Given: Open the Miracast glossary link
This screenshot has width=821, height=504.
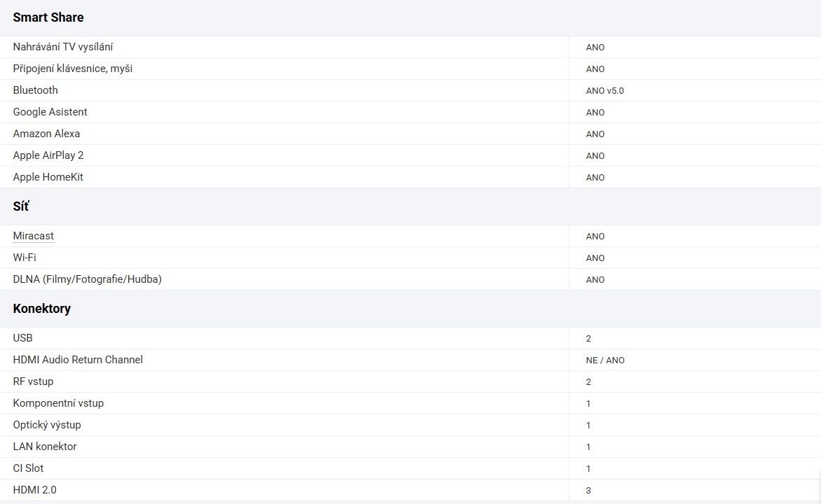Looking at the screenshot, I should [34, 236].
